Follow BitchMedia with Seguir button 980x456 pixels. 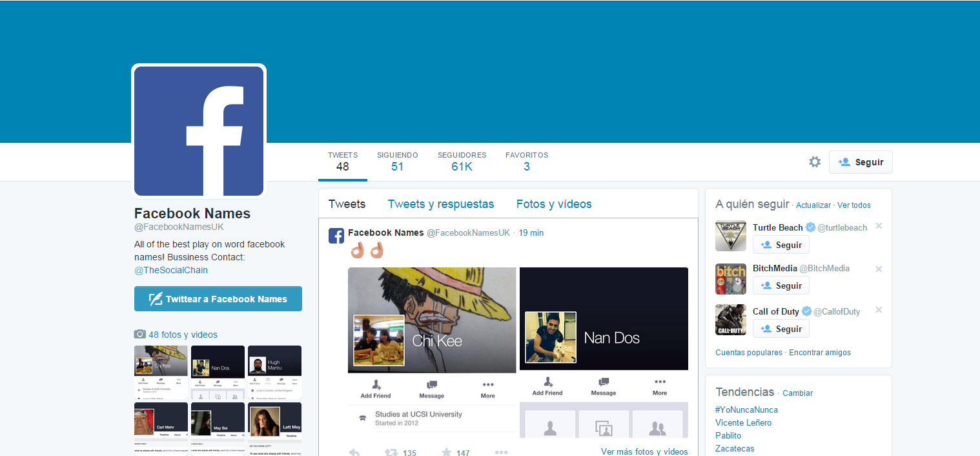pos(781,285)
